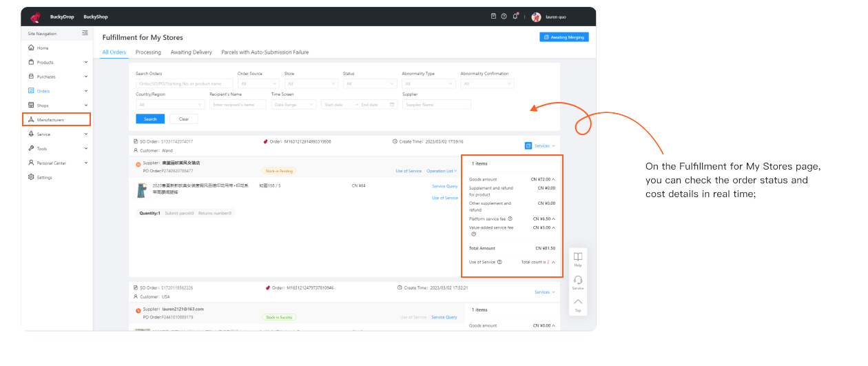
Task: Click Service Query link on lauren2121 supplier order
Action: coord(444,317)
